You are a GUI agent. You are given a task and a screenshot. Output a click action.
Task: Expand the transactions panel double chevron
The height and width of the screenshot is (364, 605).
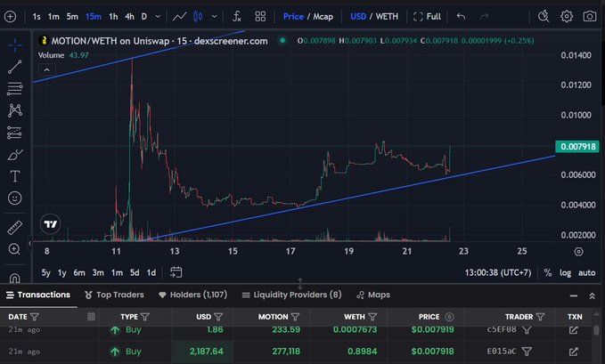pos(592,295)
